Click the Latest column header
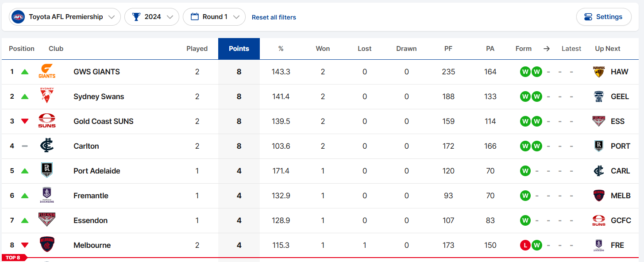Image resolution: width=644 pixels, height=262 pixels. coord(571,49)
